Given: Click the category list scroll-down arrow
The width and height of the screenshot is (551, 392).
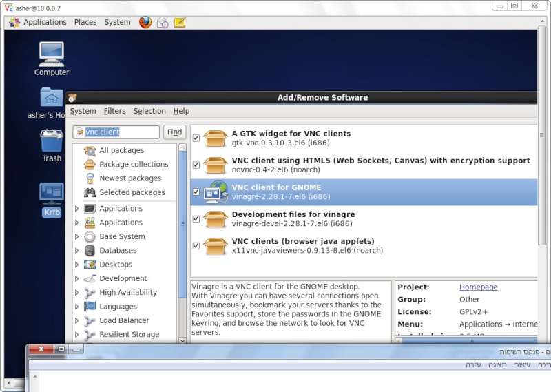Looking at the screenshot, I should tap(183, 340).
